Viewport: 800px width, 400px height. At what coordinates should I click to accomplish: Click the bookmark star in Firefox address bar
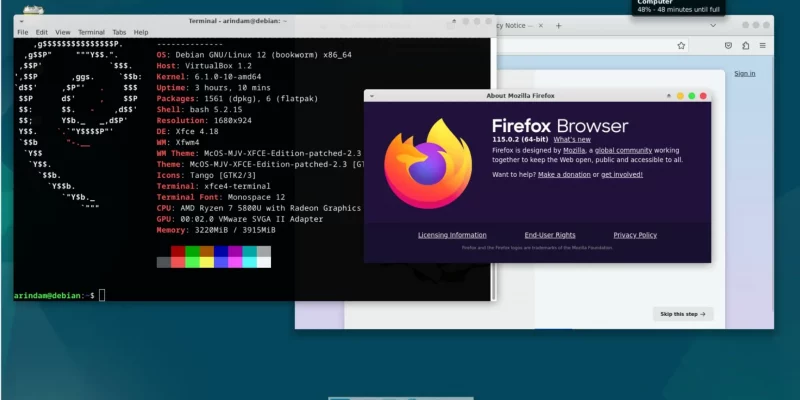(681, 45)
